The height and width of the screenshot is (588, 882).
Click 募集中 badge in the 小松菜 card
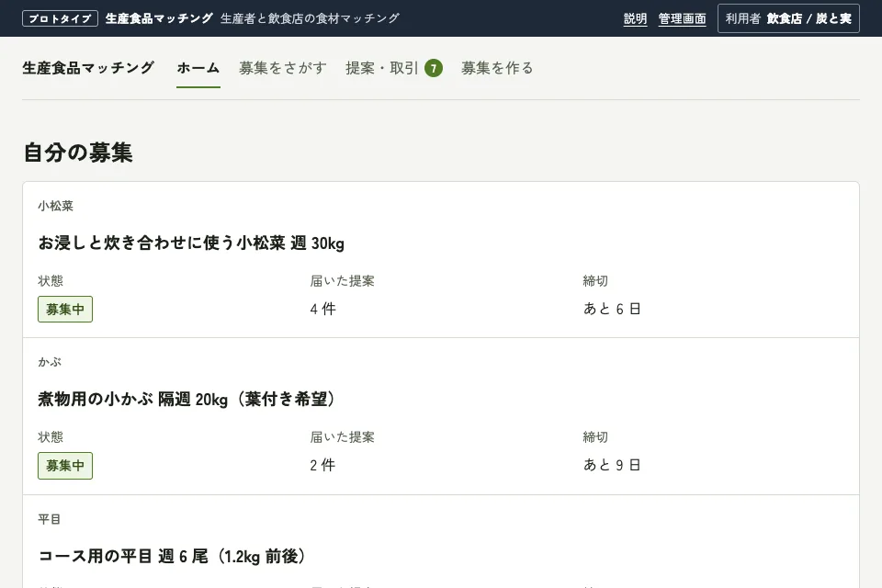tap(65, 309)
